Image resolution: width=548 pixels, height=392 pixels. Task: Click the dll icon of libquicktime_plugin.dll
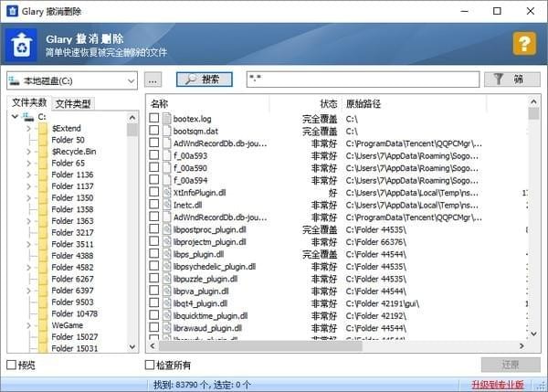167,316
